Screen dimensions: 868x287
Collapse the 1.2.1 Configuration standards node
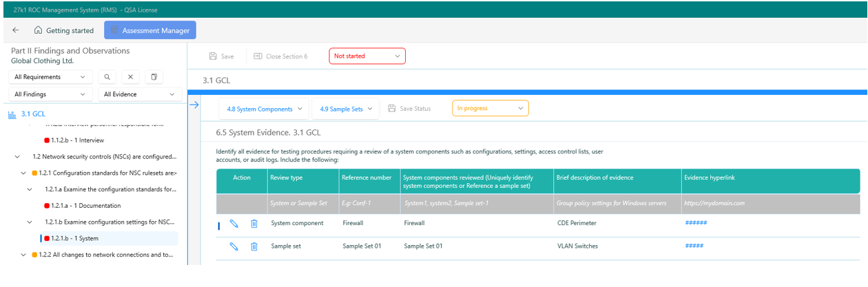(x=23, y=173)
